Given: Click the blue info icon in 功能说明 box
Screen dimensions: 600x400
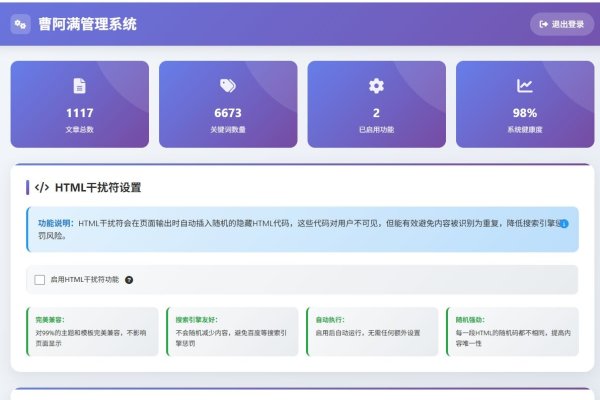Looking at the screenshot, I should (564, 224).
